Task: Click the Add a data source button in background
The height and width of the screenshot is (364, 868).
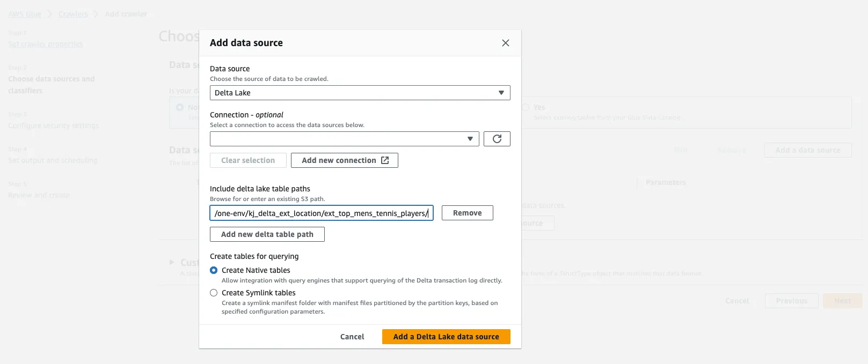Action: pyautogui.click(x=807, y=150)
